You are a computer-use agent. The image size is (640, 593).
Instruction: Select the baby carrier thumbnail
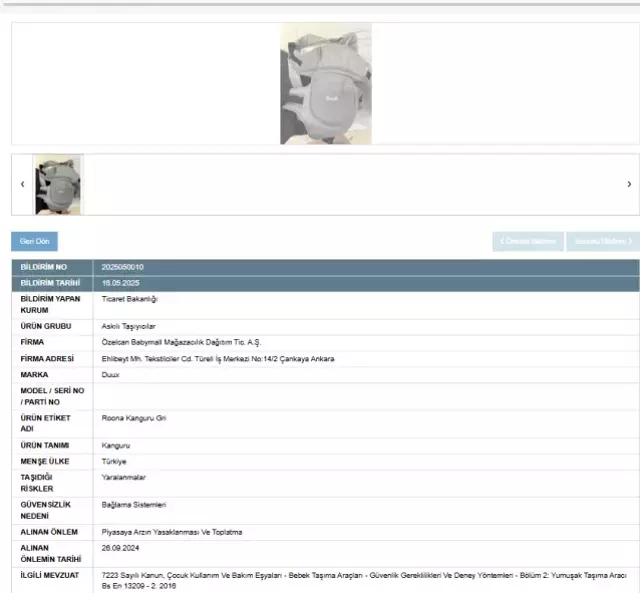59,184
